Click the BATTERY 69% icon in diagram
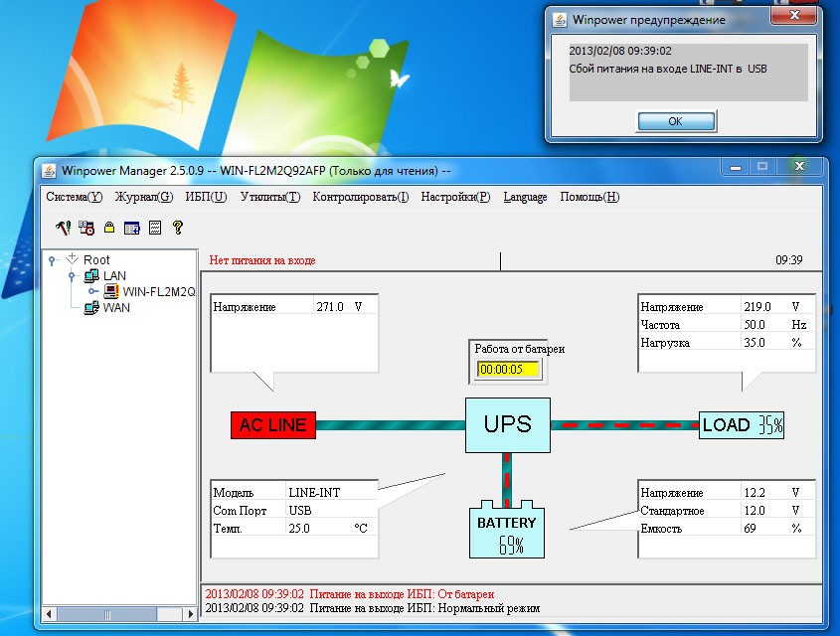Screen dimensions: 840x636 (x=506, y=530)
